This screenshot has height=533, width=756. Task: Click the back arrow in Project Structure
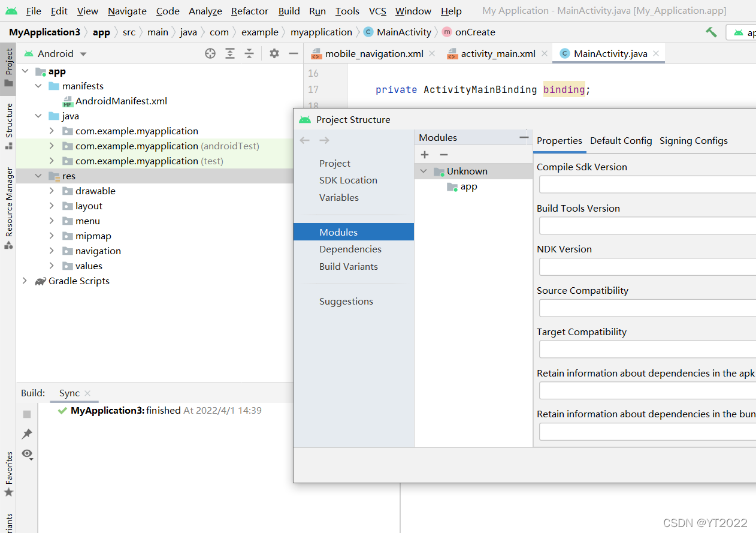coord(305,140)
